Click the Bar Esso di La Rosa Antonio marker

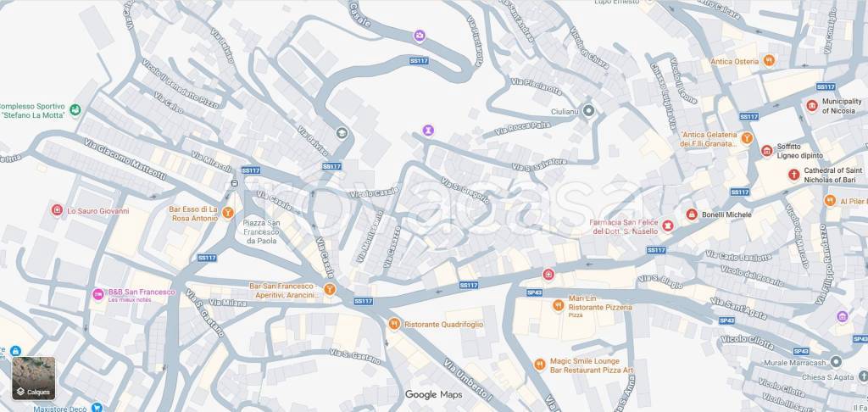227,213
